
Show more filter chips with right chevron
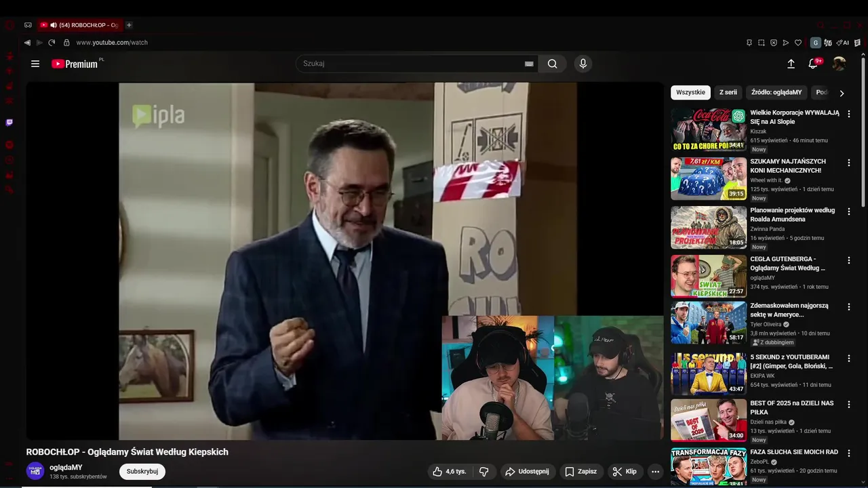[x=842, y=93]
